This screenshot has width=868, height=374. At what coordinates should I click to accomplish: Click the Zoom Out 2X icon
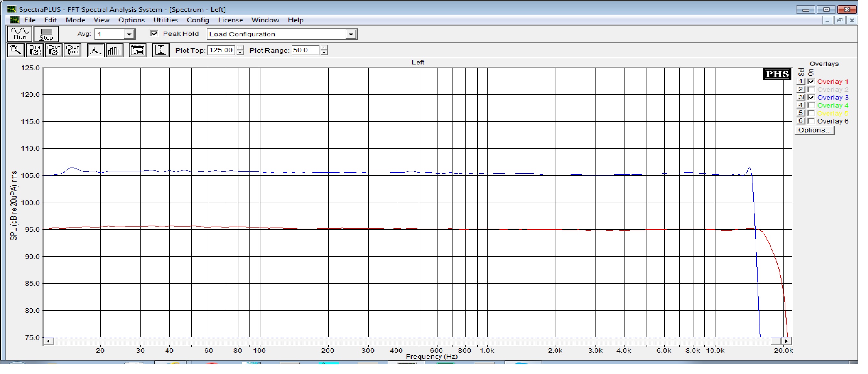coord(54,50)
